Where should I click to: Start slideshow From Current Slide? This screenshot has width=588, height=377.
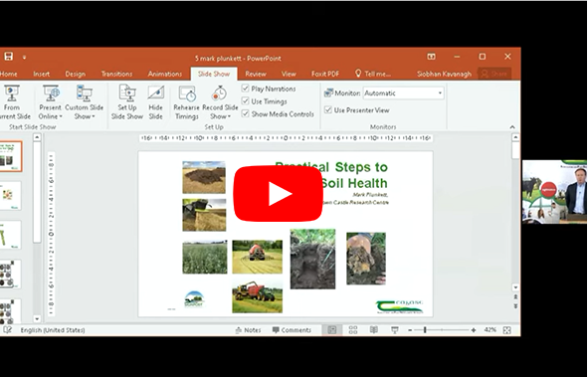pyautogui.click(x=14, y=102)
